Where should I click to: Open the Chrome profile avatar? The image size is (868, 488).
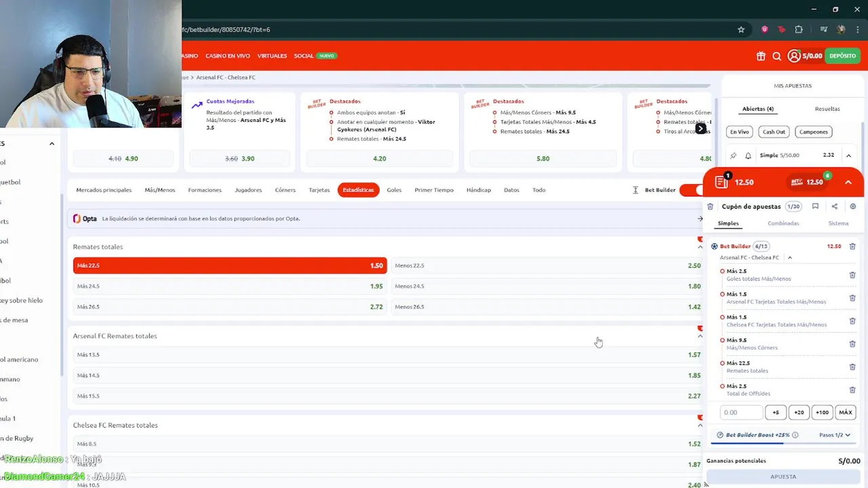tap(842, 30)
